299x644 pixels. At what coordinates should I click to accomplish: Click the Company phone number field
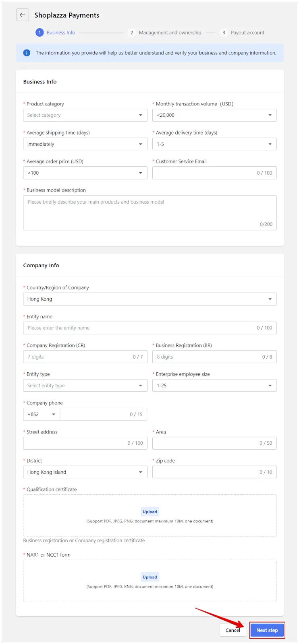(x=104, y=414)
